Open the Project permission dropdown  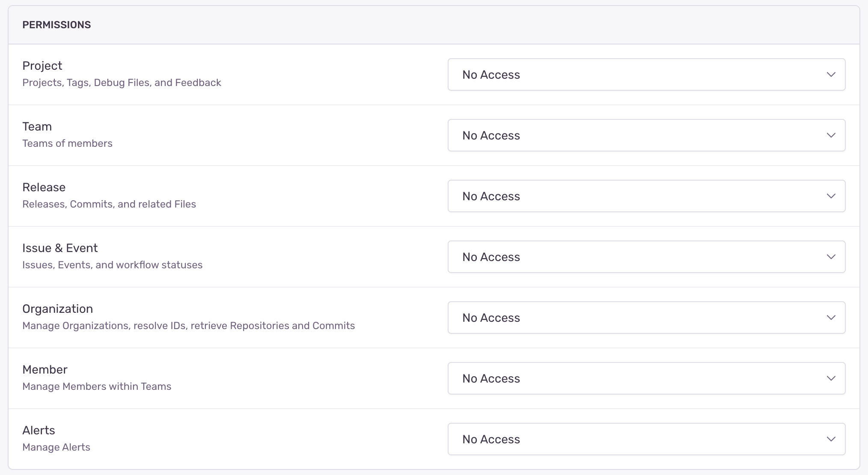[x=646, y=74]
